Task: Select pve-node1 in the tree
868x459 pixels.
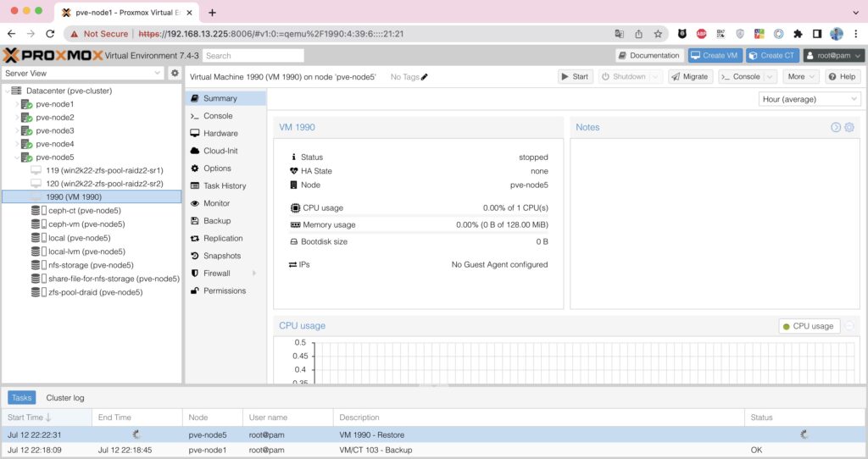Action: click(55, 104)
